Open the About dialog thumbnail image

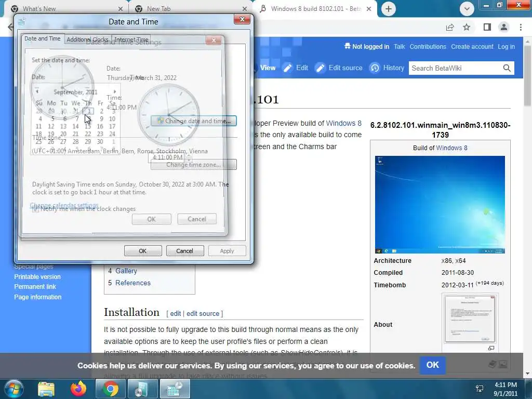[470, 319]
